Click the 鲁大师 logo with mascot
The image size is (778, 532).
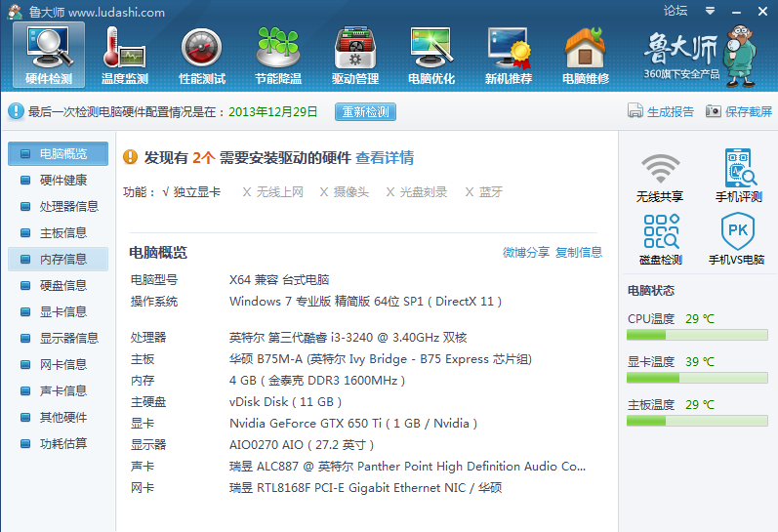(x=700, y=56)
